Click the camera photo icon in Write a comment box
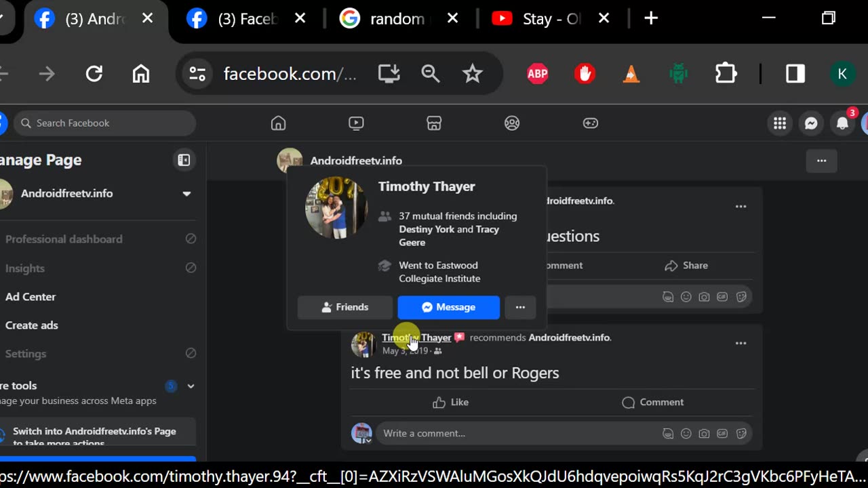 (x=704, y=433)
